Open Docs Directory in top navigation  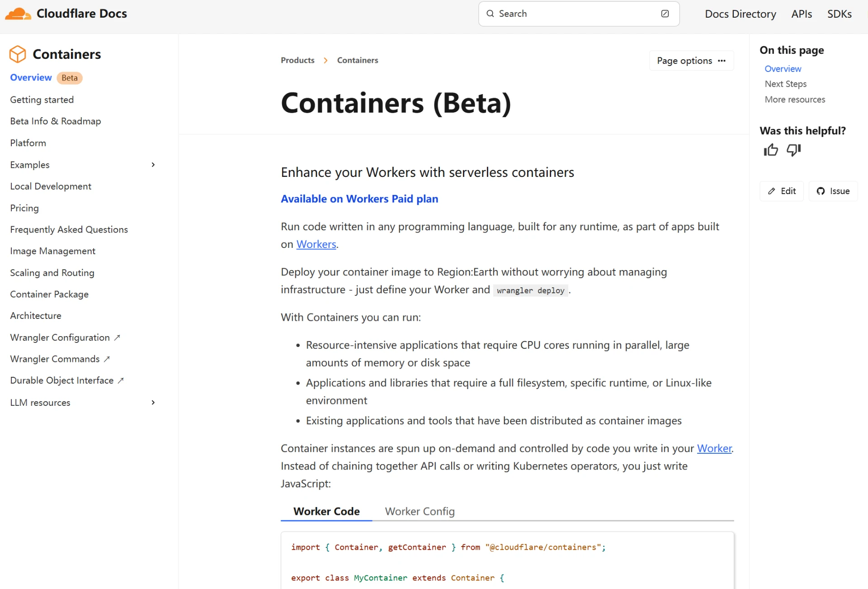(x=740, y=14)
